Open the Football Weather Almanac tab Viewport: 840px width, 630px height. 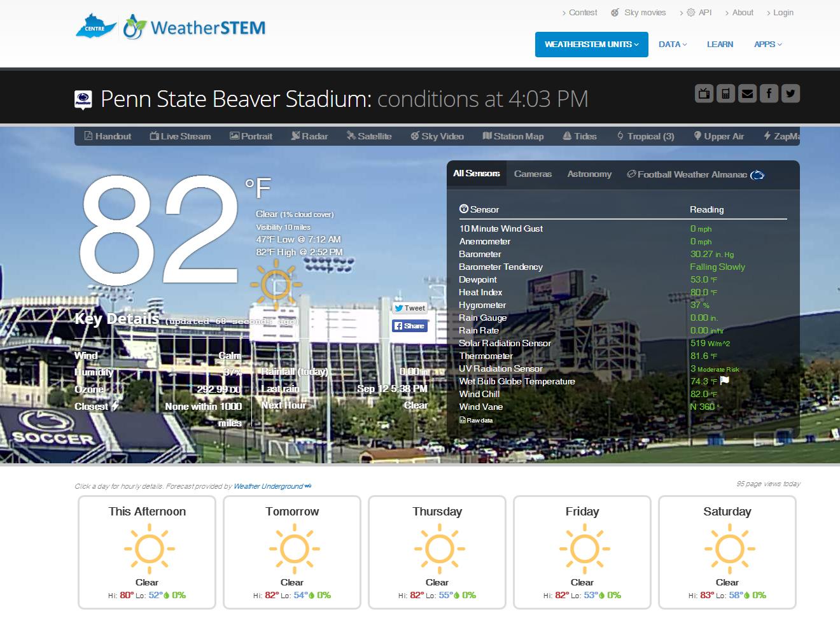(695, 174)
